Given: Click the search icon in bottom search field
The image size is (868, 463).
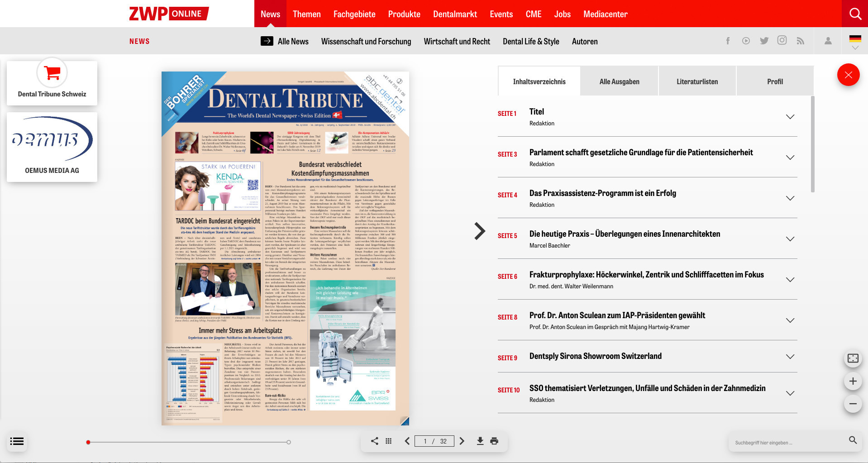Looking at the screenshot, I should (x=853, y=440).
